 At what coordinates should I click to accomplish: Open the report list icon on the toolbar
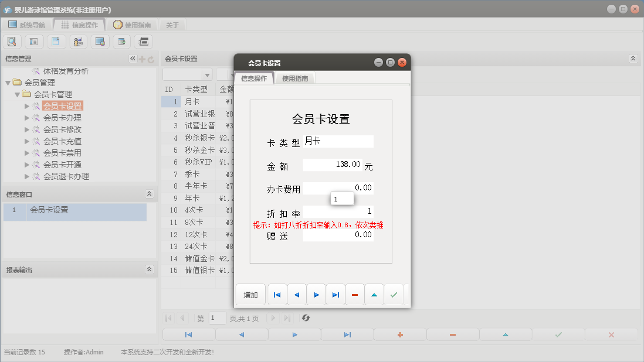(33, 41)
